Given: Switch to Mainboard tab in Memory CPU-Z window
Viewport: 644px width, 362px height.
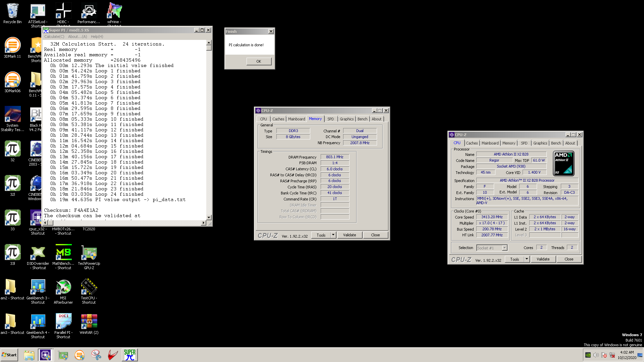Looking at the screenshot, I should pyautogui.click(x=297, y=119).
